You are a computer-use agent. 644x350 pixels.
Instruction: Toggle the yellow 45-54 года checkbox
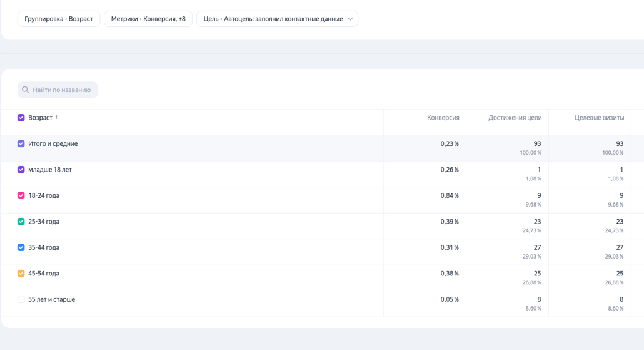21,274
